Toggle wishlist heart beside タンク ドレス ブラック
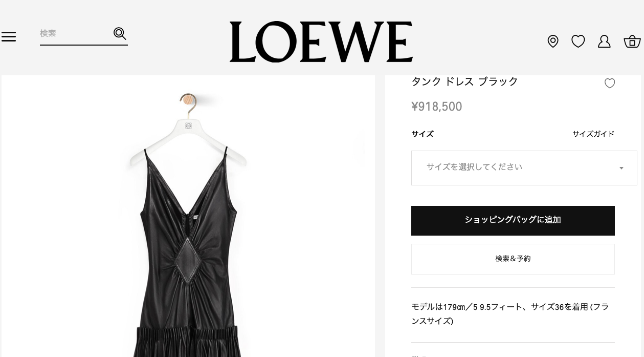The width and height of the screenshot is (644, 357). tap(610, 83)
